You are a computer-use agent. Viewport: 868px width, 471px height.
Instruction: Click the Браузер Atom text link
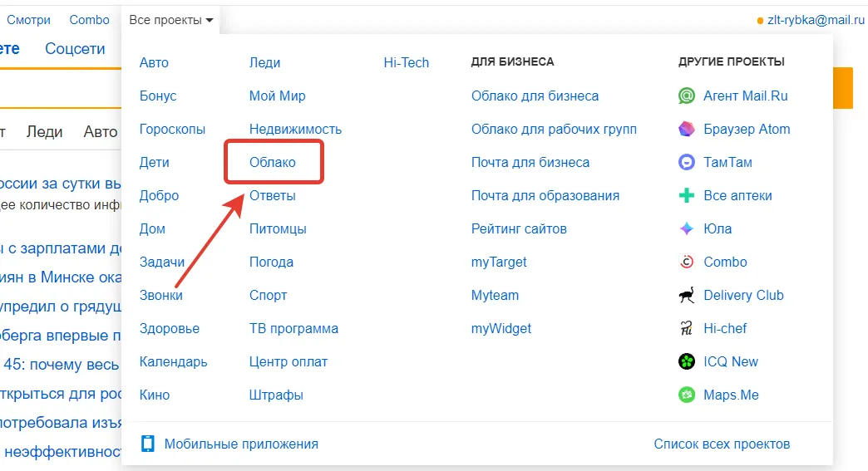pyautogui.click(x=747, y=129)
